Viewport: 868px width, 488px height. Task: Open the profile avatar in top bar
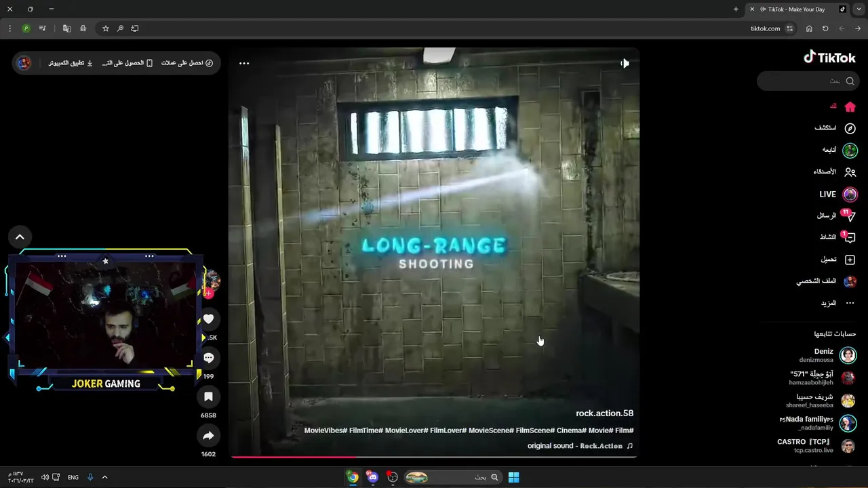24,63
